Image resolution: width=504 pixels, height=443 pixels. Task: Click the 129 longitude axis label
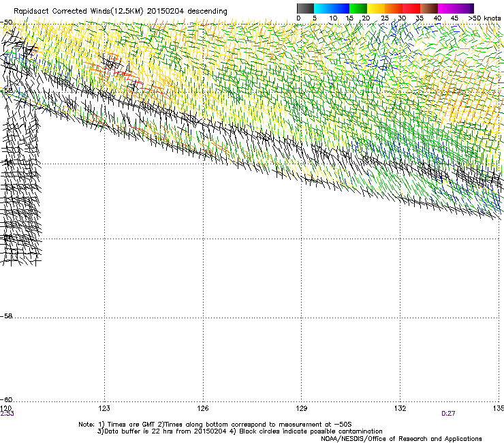click(x=302, y=408)
